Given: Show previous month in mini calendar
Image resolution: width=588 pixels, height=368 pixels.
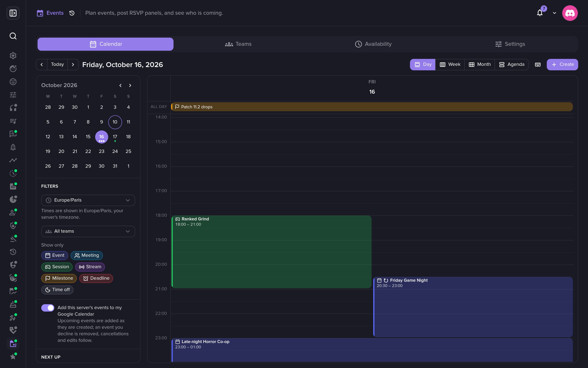Looking at the screenshot, I should coord(120,85).
